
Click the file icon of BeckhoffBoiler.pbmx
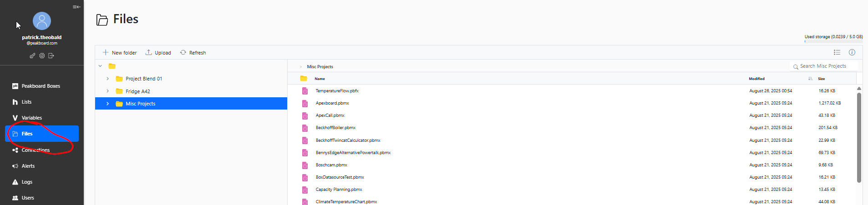305,128
